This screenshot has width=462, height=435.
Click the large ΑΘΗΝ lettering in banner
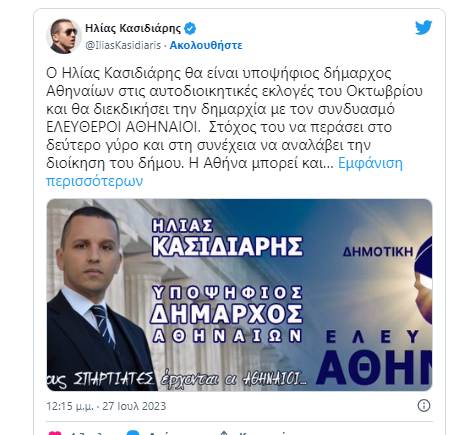pos(374,368)
